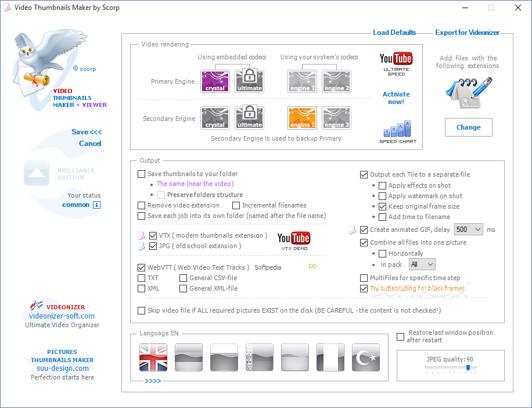Uncheck Keep original frame size

382,206
